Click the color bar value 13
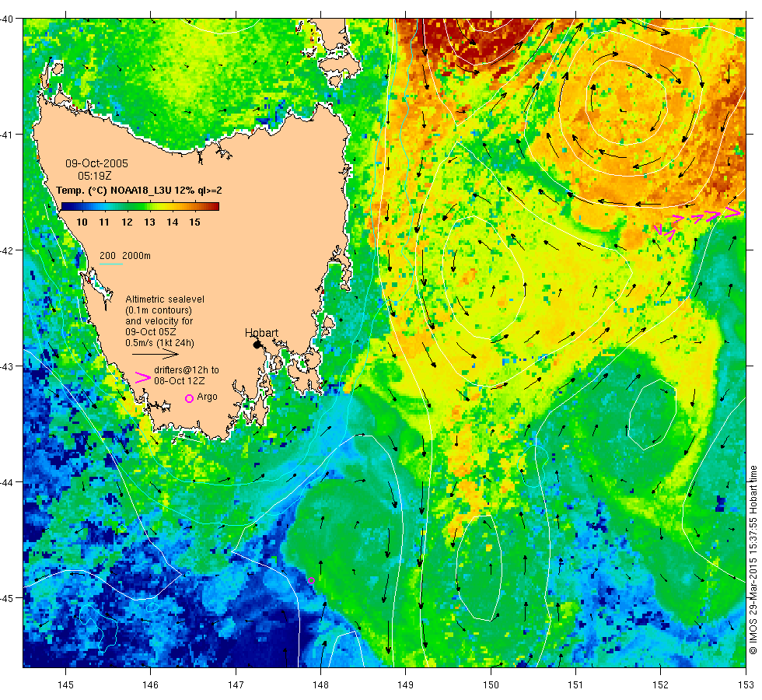 point(149,222)
